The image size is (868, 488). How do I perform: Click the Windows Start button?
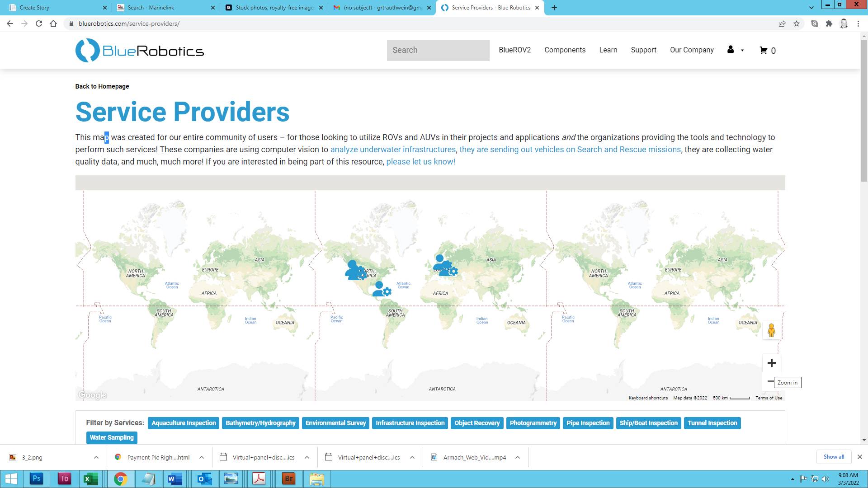click(11, 479)
